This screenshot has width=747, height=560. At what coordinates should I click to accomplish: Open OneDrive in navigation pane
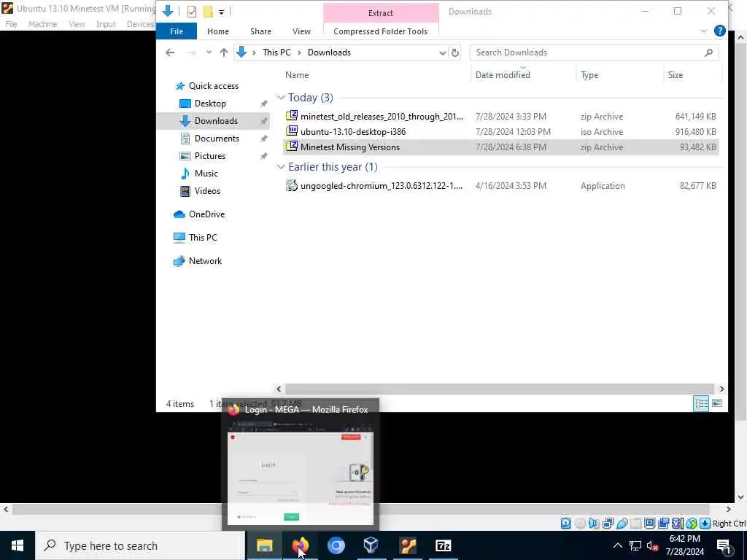[206, 214]
